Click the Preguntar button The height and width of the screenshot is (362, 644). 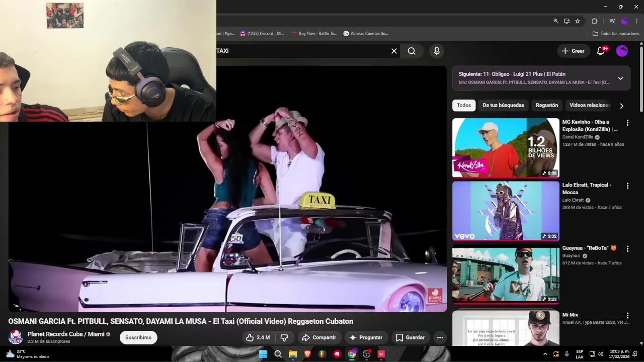coord(366,338)
